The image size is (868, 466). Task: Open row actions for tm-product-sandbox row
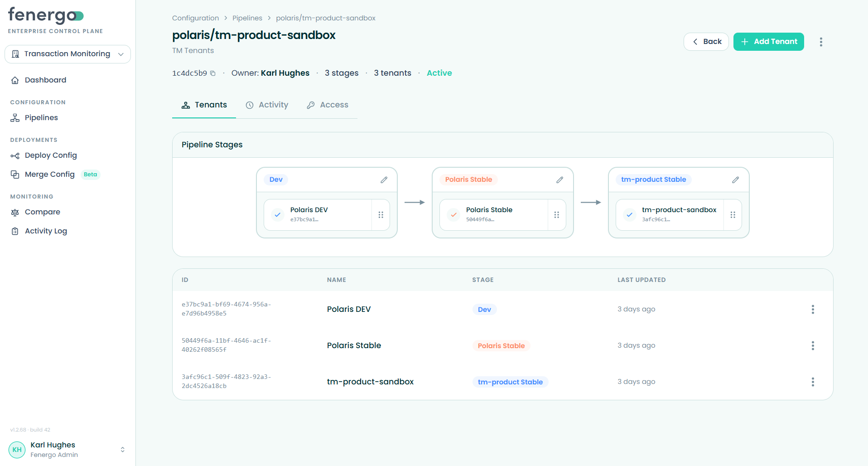click(x=813, y=382)
